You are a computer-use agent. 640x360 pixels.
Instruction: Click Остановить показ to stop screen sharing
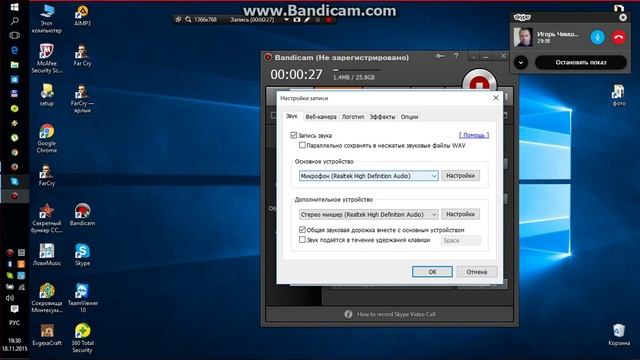[x=580, y=62]
